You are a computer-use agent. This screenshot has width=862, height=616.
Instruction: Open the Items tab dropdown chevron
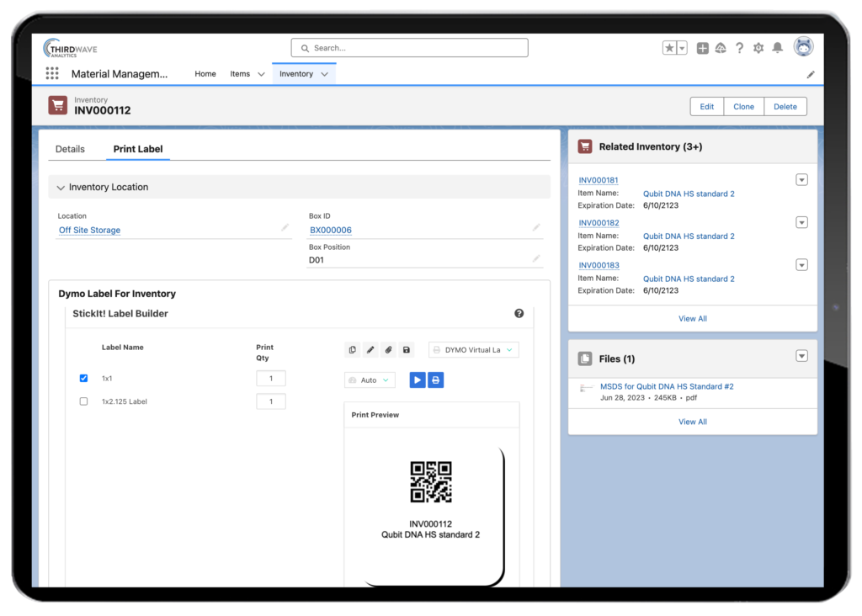click(261, 74)
